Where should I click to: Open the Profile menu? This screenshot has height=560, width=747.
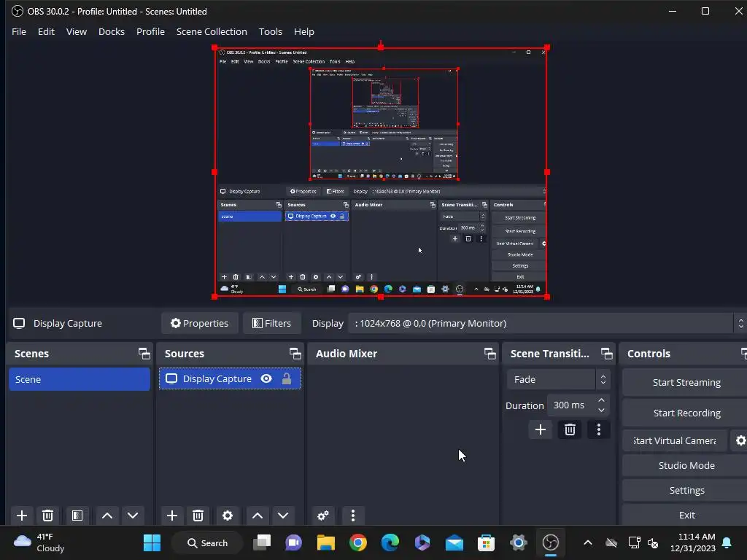tap(150, 31)
